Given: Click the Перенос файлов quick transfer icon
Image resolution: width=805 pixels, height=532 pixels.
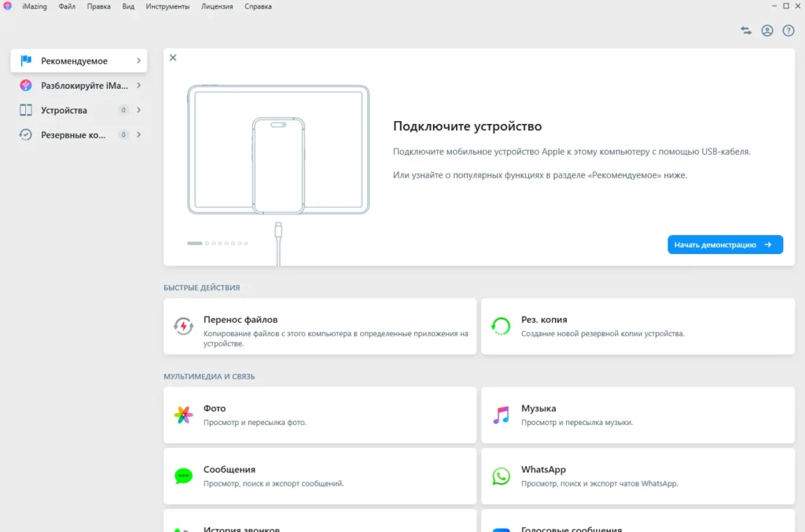Looking at the screenshot, I should click(x=183, y=326).
